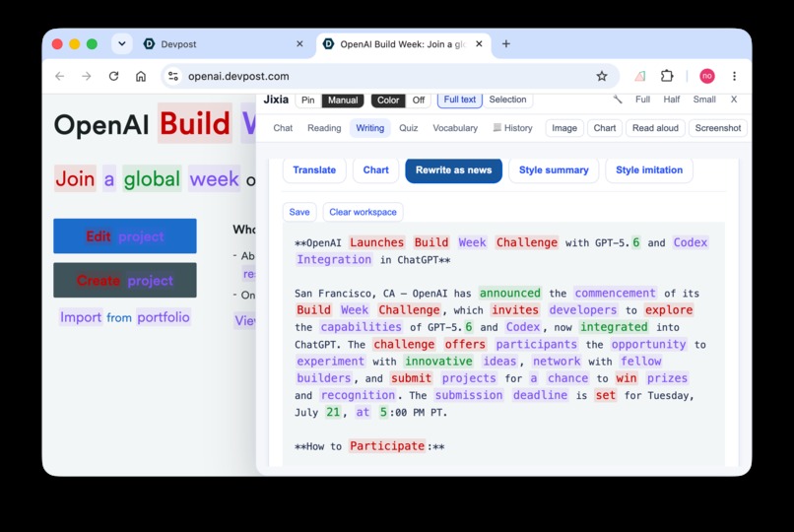Set panel size to Small
The image size is (794, 532).
(704, 100)
